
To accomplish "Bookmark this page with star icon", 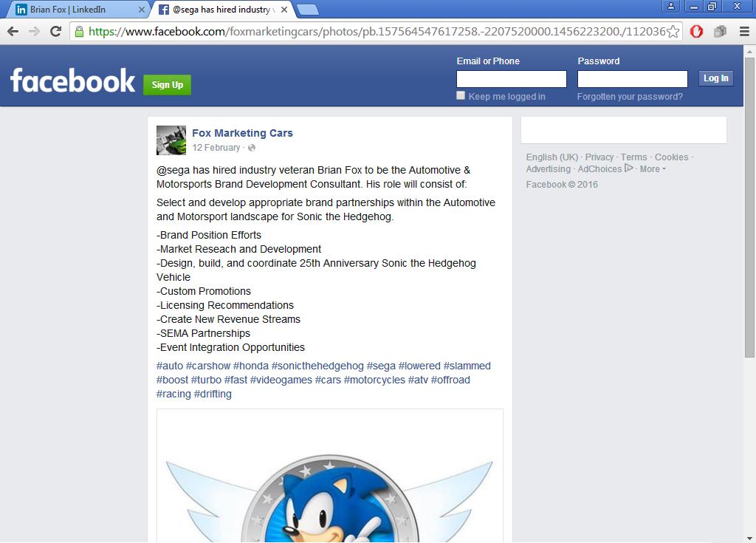I will [673, 32].
